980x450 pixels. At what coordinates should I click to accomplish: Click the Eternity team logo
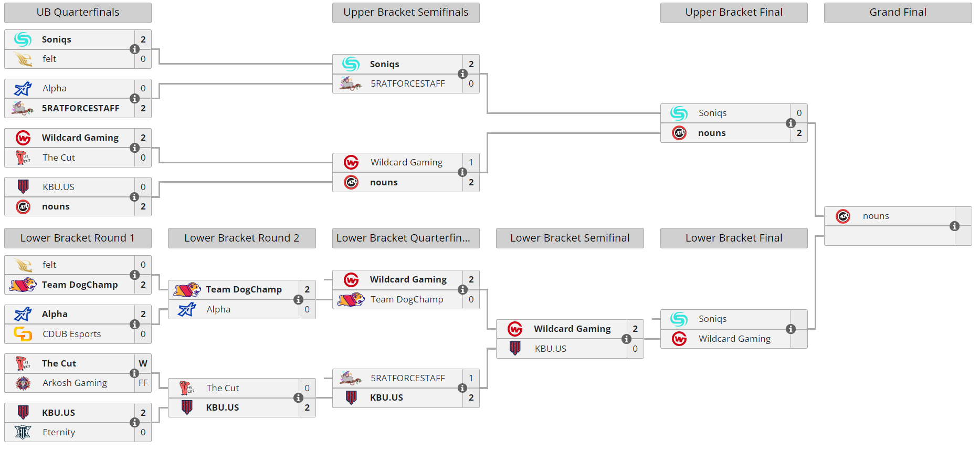coord(23,432)
